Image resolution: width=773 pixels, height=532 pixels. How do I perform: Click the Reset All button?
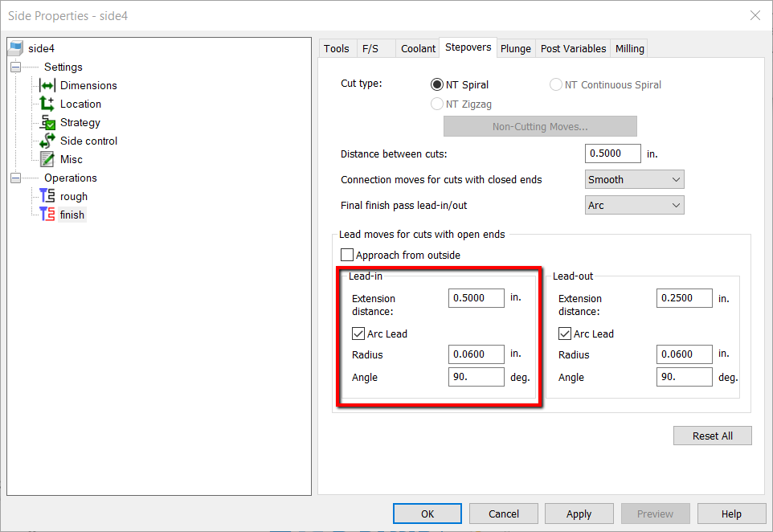click(712, 435)
